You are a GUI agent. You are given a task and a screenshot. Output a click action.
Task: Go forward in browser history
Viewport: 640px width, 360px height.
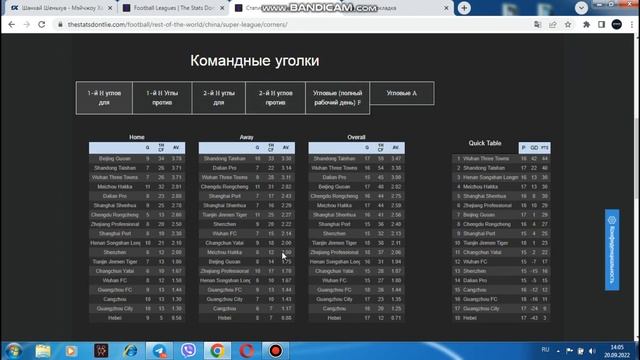(27, 24)
